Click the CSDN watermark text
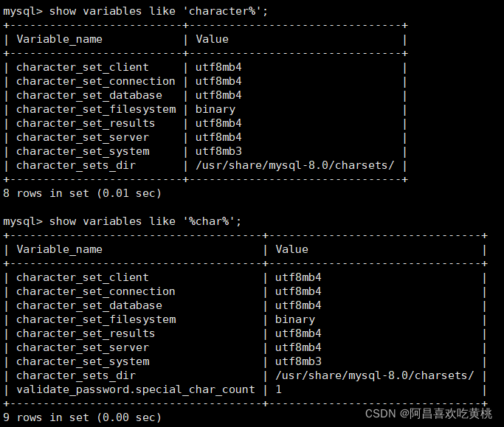This screenshot has height=427, width=504. [x=429, y=414]
